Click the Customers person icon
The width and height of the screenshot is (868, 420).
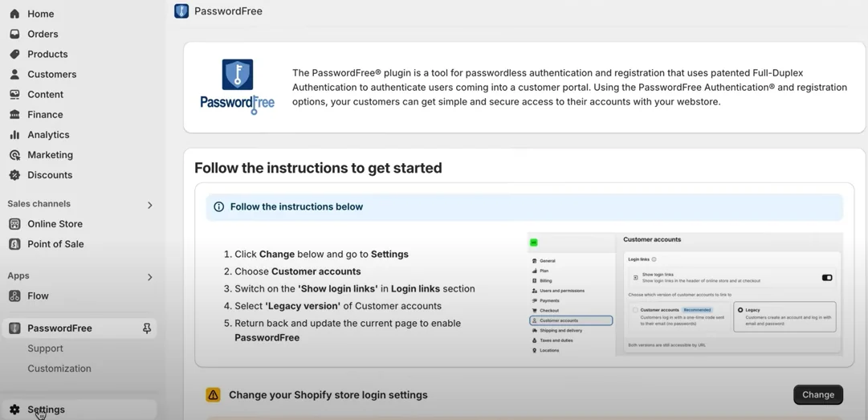[x=15, y=74]
